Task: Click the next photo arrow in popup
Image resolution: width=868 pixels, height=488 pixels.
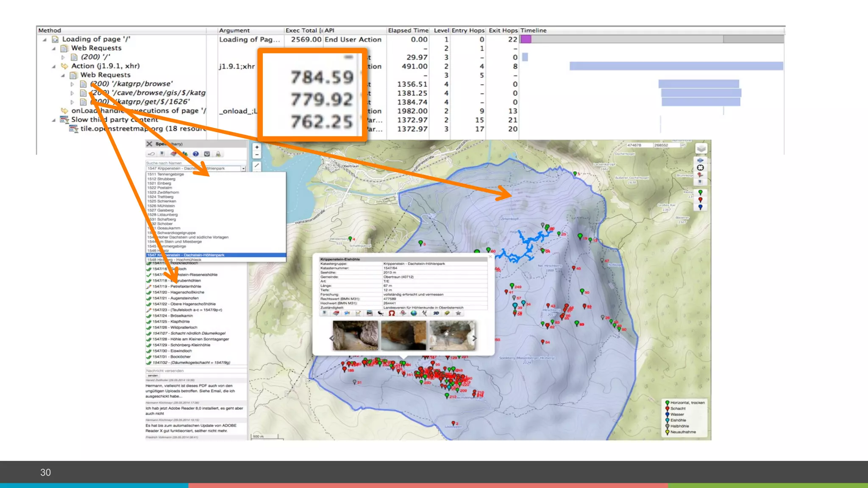Action: pos(474,338)
